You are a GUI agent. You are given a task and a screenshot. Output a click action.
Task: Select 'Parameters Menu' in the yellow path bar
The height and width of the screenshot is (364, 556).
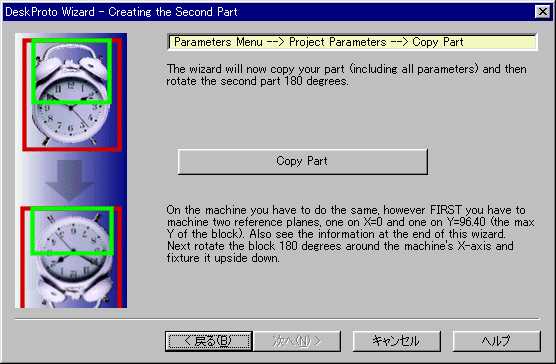218,42
